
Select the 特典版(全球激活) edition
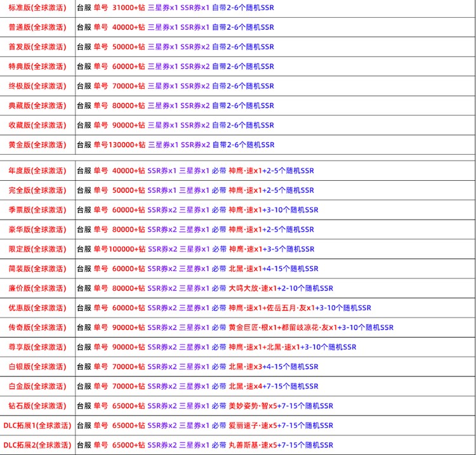point(37,67)
